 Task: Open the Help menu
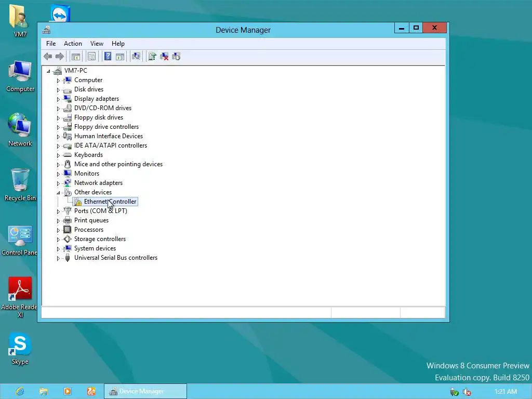tap(118, 44)
